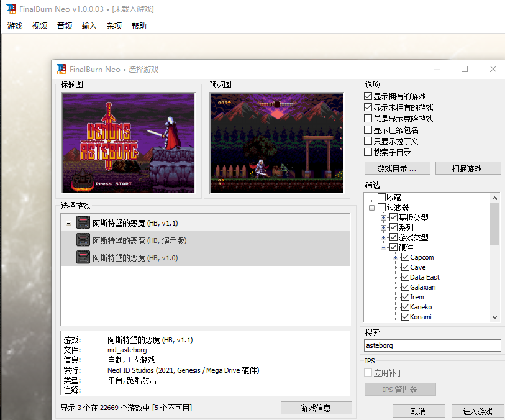Collapse the 阿斯特堡的恶魔 (HB, v1.1) game group

click(68, 223)
